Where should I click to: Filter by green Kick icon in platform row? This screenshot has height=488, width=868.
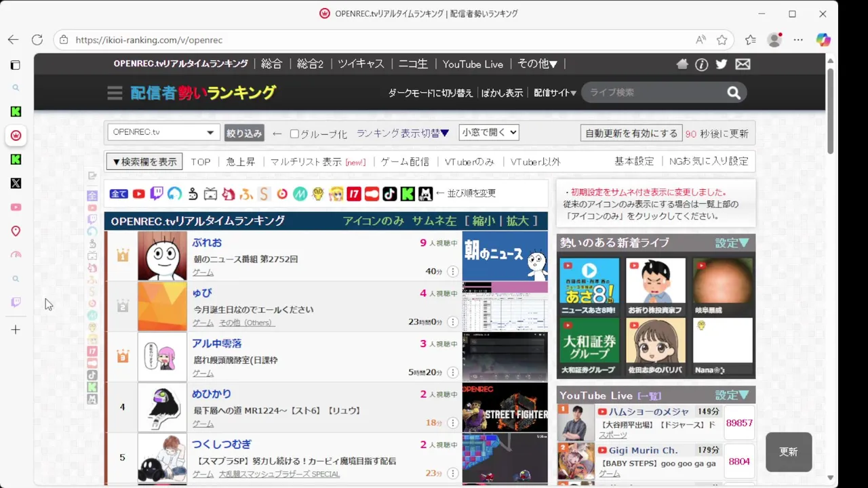pyautogui.click(x=408, y=194)
